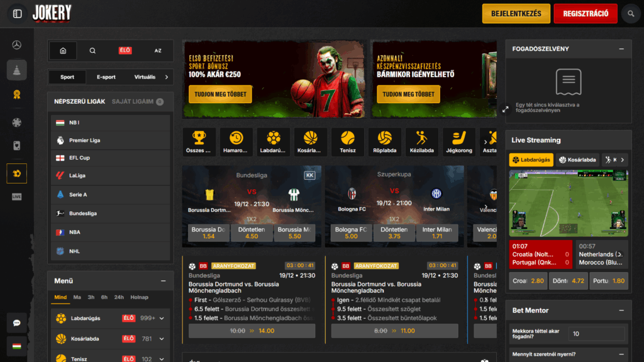The height and width of the screenshot is (362, 644).
Task: Click the Hungarian flag language icon
Action: [16, 346]
